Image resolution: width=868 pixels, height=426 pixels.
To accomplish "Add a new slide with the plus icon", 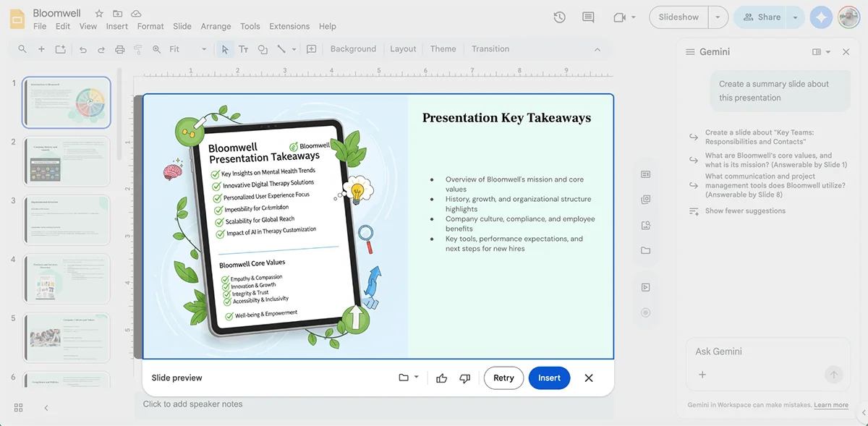I will pyautogui.click(x=41, y=49).
